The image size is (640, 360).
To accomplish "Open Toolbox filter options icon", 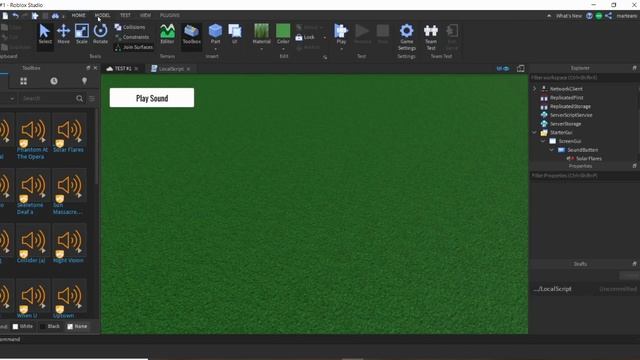I will coord(92,98).
